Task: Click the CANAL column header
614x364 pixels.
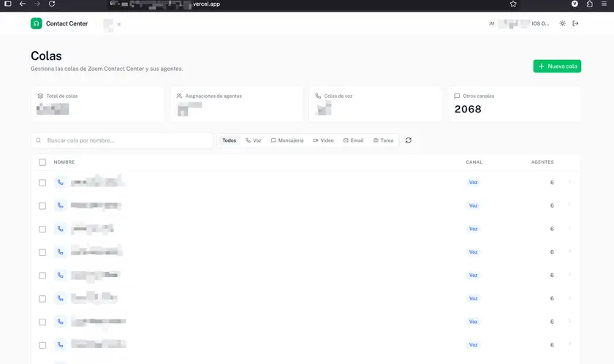Action: [474, 162]
